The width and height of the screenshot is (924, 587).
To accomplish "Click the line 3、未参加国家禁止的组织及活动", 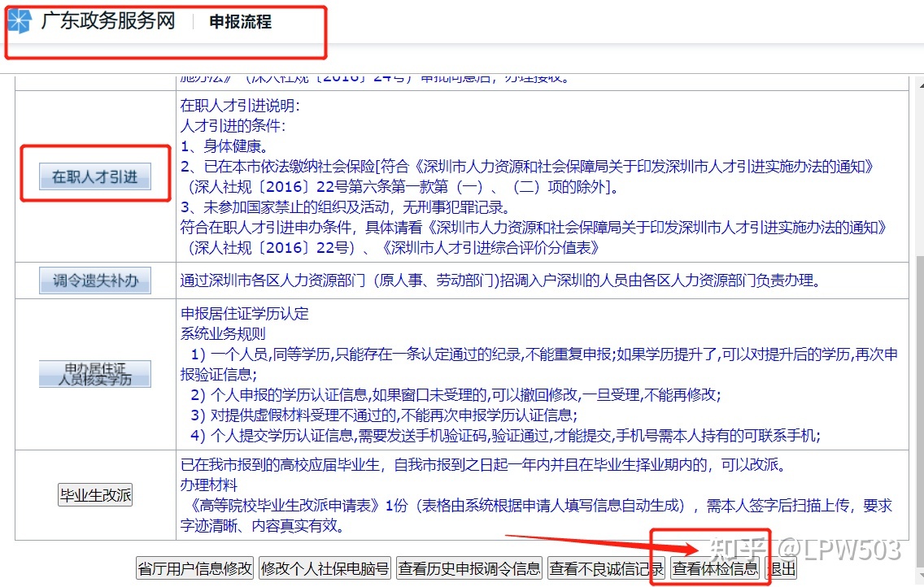I will pos(346,207).
